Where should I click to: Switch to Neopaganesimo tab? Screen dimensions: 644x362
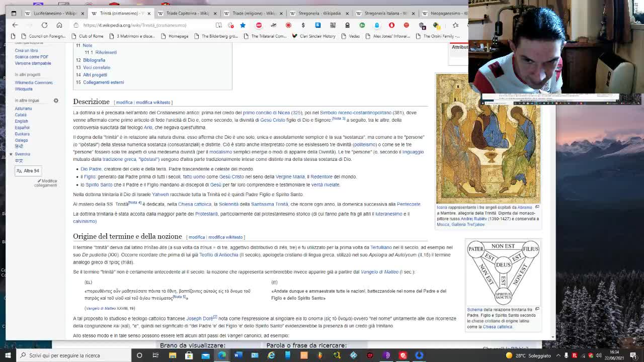445,13
